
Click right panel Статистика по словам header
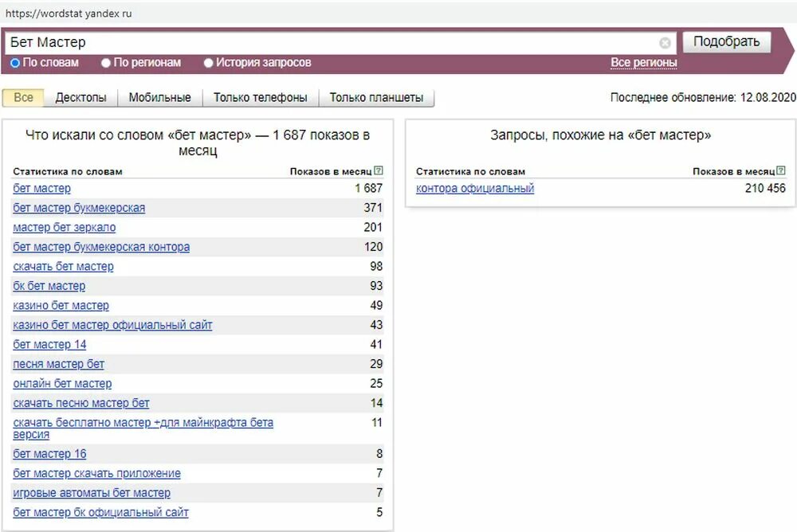(470, 172)
